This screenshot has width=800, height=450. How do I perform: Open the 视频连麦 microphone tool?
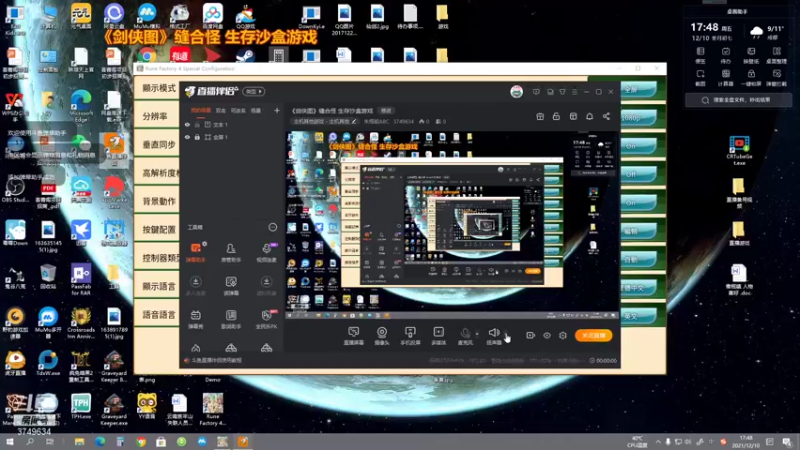(x=266, y=252)
